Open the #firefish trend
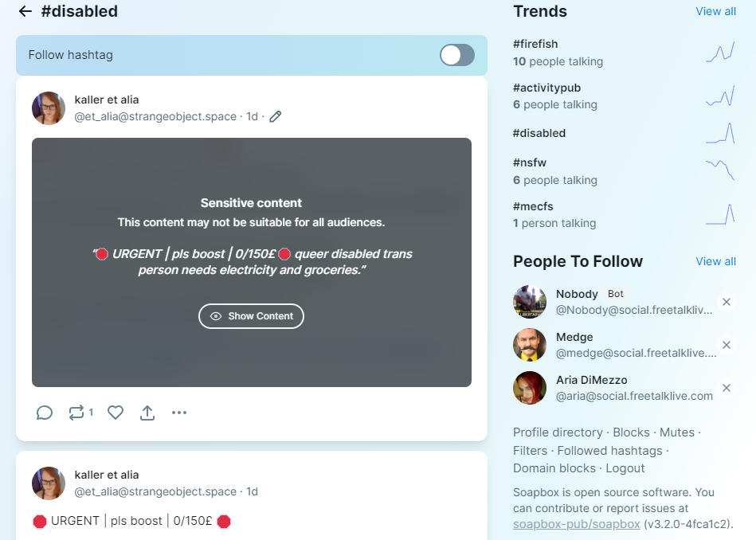Image resolution: width=756 pixels, height=540 pixels. [x=535, y=44]
